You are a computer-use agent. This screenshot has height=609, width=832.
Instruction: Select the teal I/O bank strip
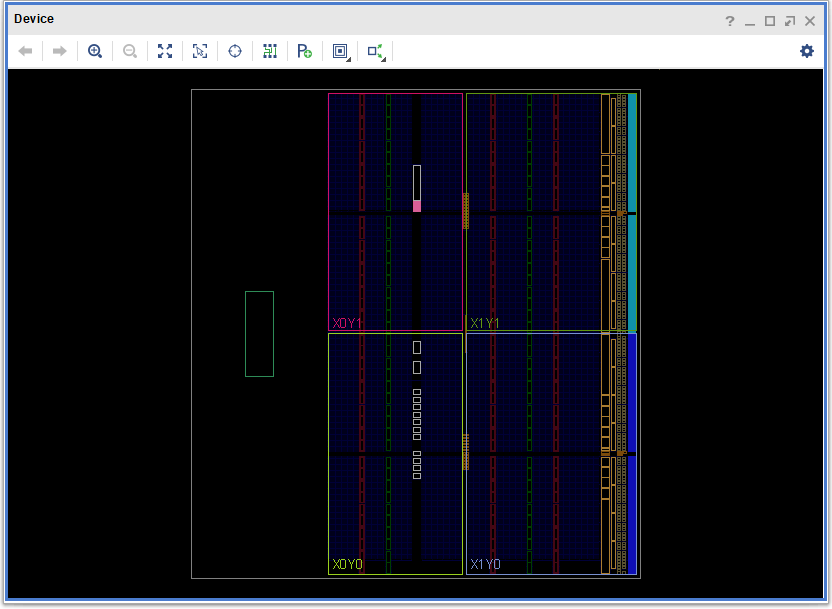[x=632, y=212]
